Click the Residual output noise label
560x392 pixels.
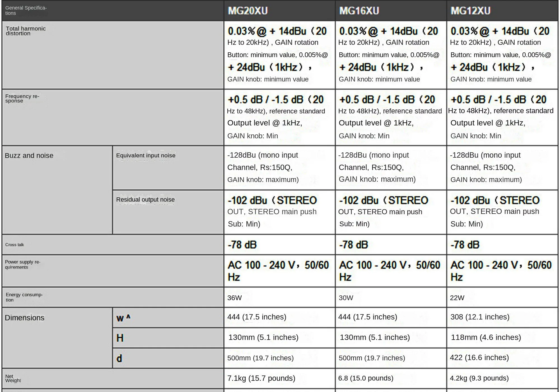pyautogui.click(x=145, y=200)
